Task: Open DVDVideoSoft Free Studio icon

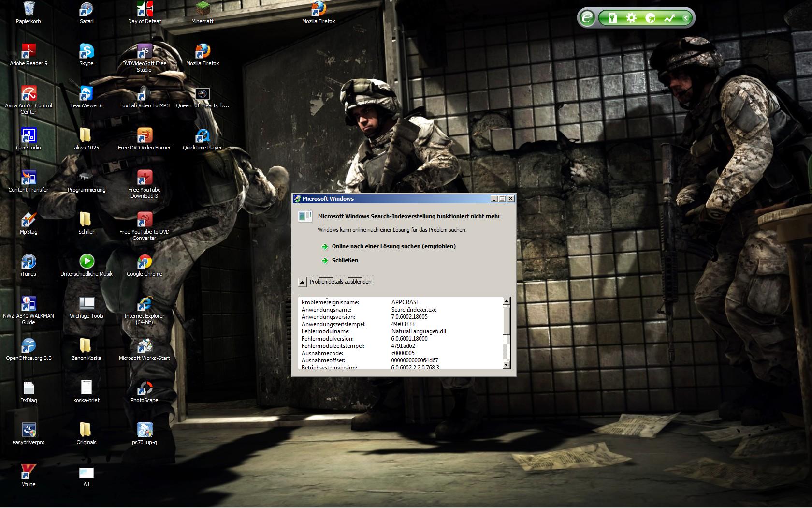Action: tap(145, 51)
